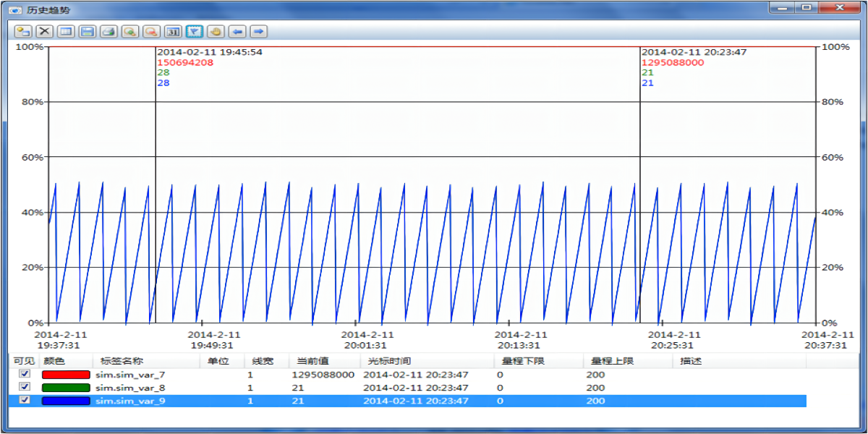The image size is (868, 434).
Task: Zoom out with the red magnifier icon
Action: pos(151,31)
